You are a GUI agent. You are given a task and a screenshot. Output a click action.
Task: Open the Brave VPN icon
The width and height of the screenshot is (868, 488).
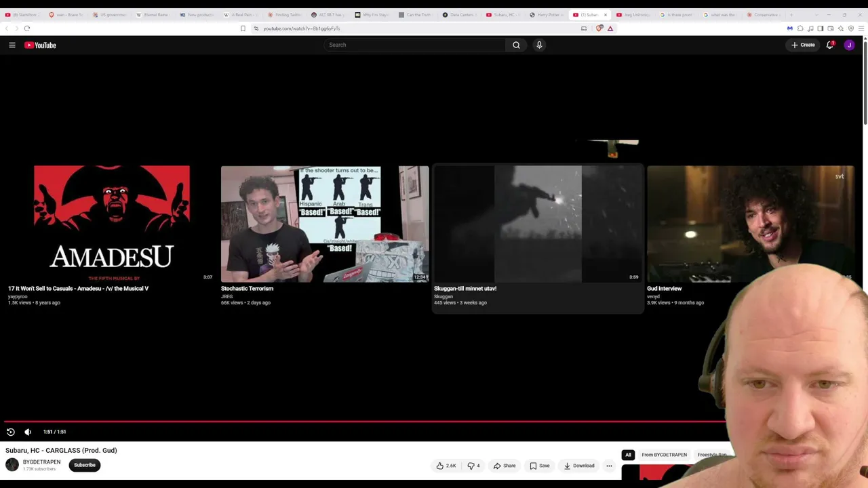(x=851, y=28)
